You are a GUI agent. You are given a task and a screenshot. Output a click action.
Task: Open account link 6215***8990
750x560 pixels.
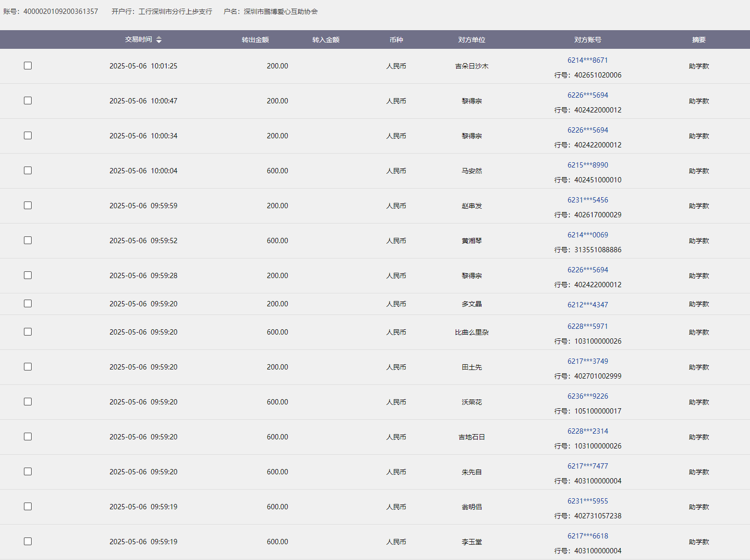pos(587,165)
